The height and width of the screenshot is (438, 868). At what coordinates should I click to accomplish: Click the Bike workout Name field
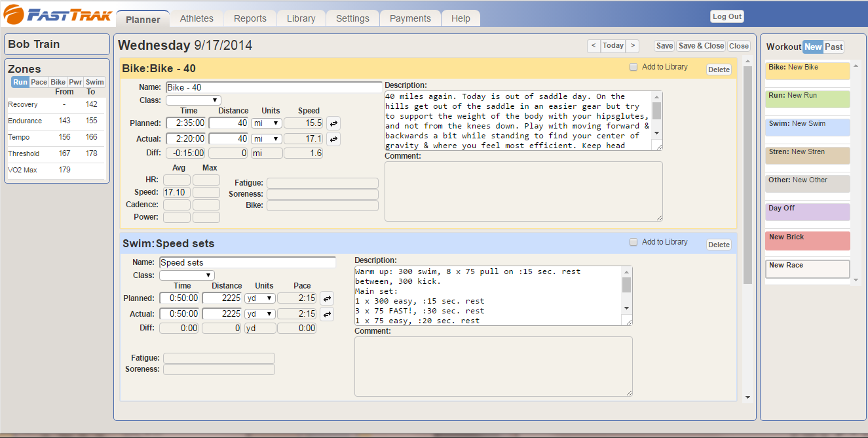pos(273,87)
